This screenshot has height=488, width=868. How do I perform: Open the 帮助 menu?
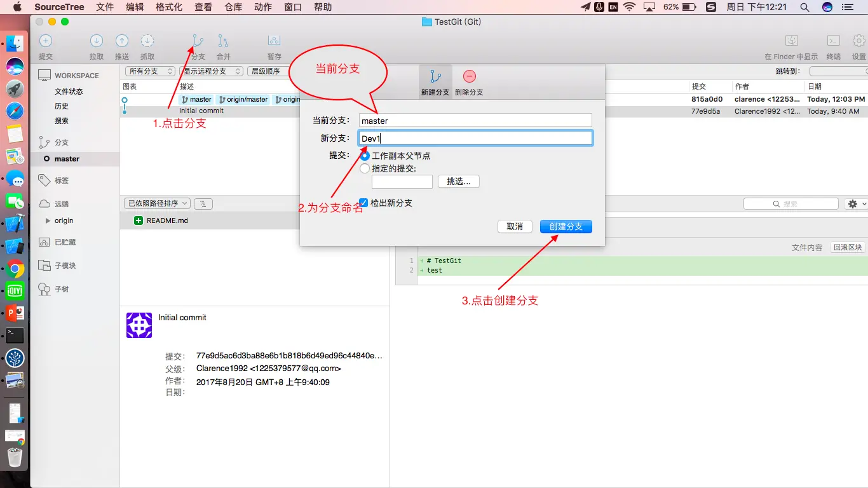[x=323, y=7]
